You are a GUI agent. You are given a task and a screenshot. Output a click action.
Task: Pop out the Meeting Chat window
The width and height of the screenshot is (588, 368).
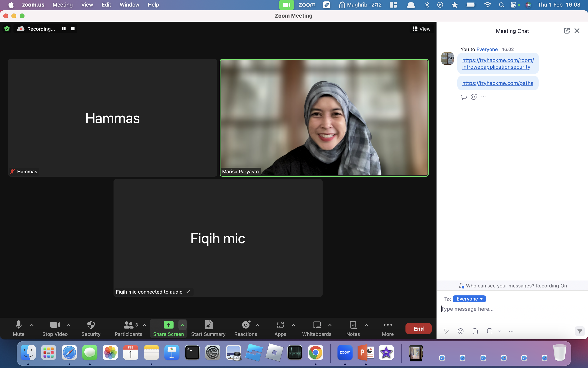(x=567, y=31)
